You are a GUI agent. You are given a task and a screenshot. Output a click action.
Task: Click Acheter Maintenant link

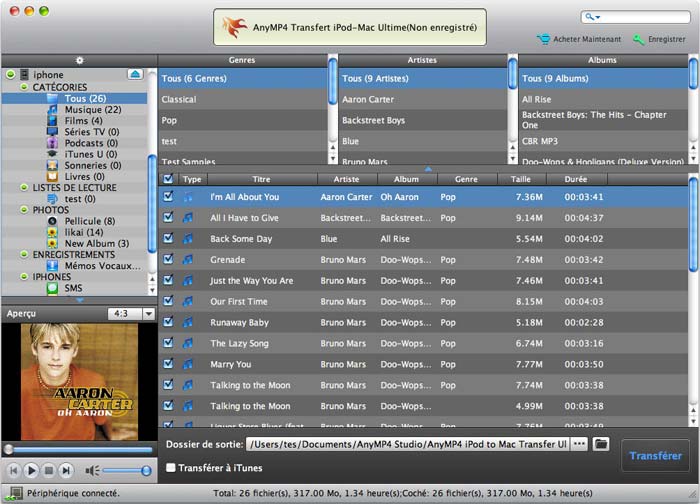pyautogui.click(x=587, y=39)
